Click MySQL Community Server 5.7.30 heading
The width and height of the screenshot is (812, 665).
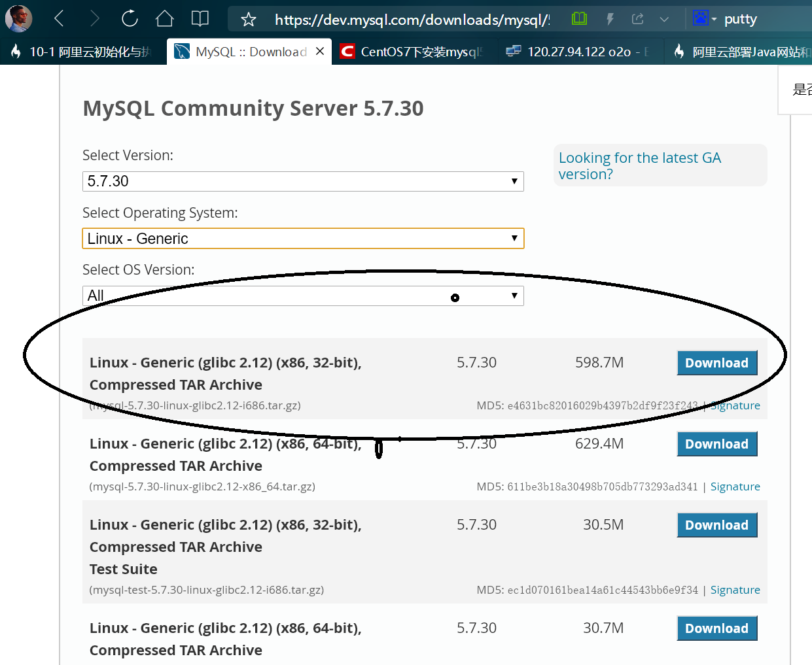(x=253, y=109)
